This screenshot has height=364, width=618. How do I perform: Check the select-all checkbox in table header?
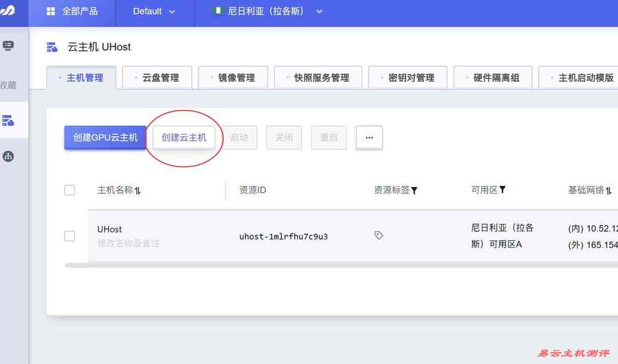[x=70, y=190]
